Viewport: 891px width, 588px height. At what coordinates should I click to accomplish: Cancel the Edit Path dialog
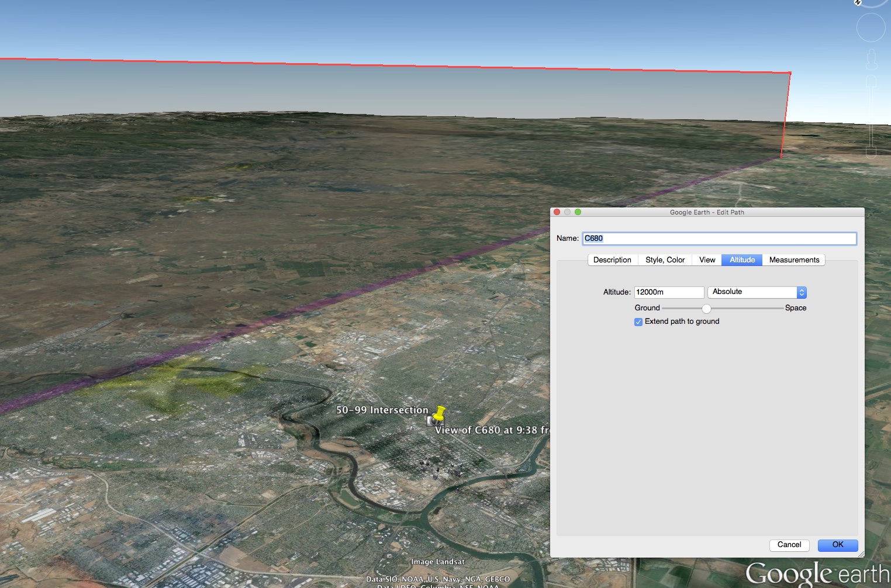789,545
